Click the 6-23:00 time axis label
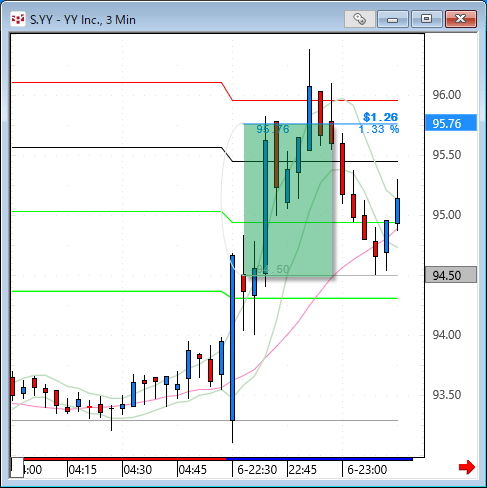 click(x=367, y=470)
